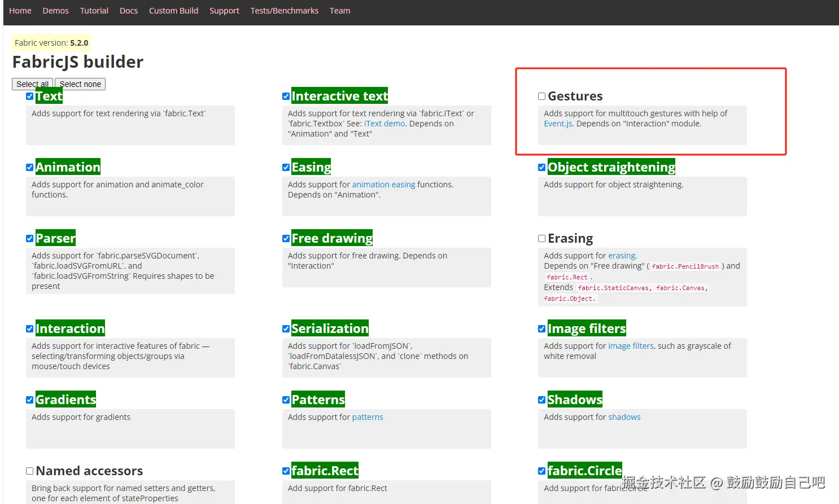
Task: Open the iText demo link
Action: tap(384, 124)
